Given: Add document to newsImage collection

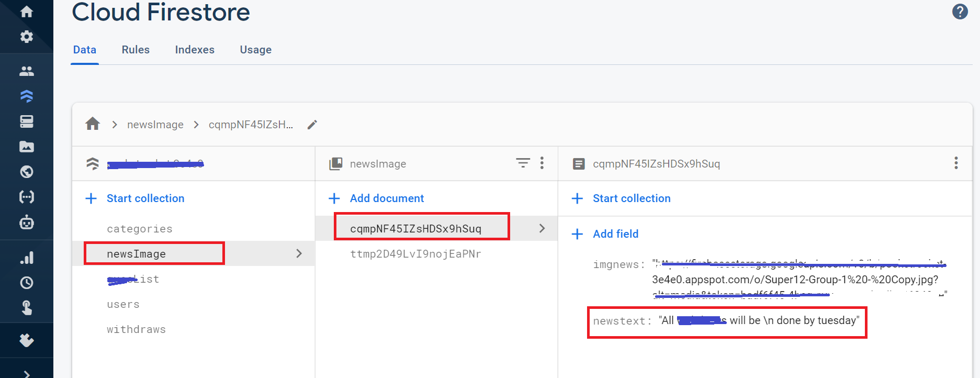Looking at the screenshot, I should click(x=387, y=198).
